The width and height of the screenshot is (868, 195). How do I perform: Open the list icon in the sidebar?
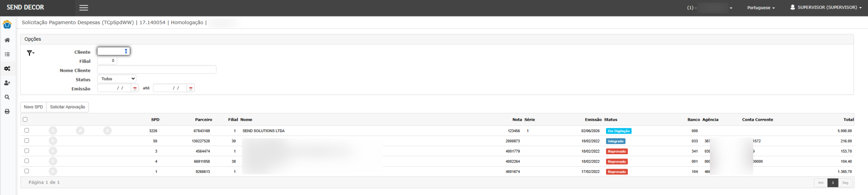(7, 54)
